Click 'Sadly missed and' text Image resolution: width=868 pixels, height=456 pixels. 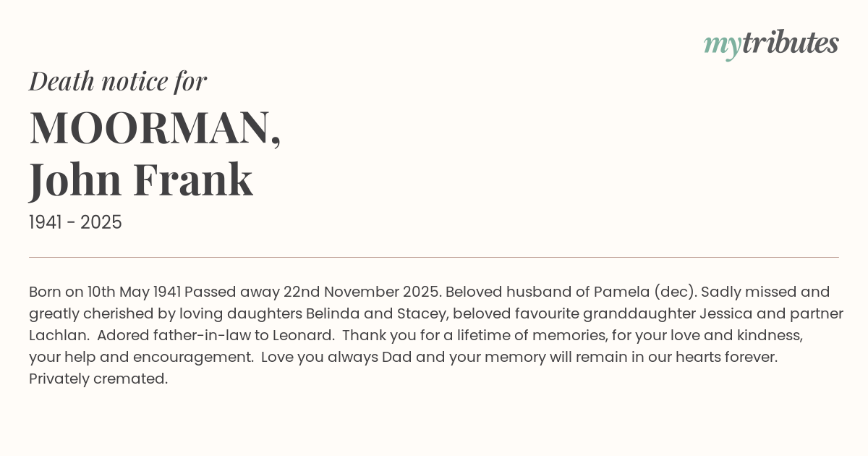pyautogui.click(x=765, y=292)
